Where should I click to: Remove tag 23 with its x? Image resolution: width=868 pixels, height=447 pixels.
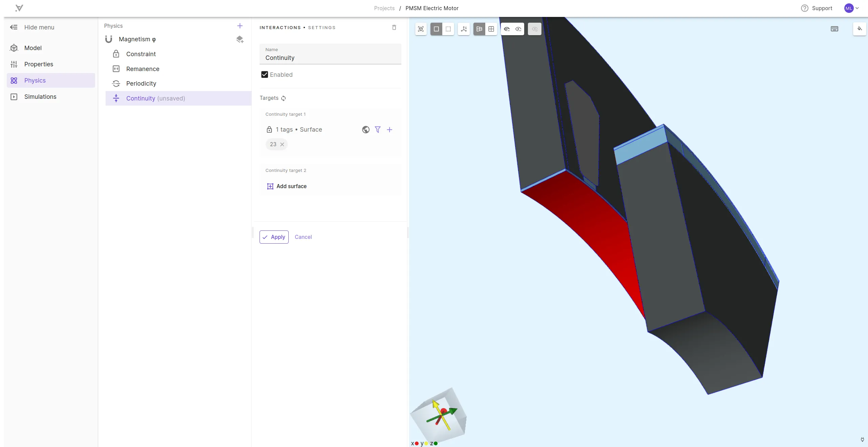tap(282, 144)
